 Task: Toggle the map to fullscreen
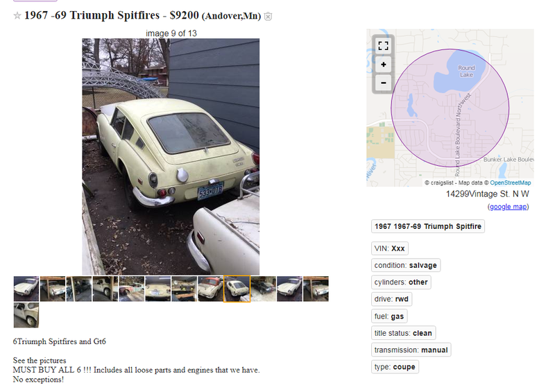[x=384, y=46]
